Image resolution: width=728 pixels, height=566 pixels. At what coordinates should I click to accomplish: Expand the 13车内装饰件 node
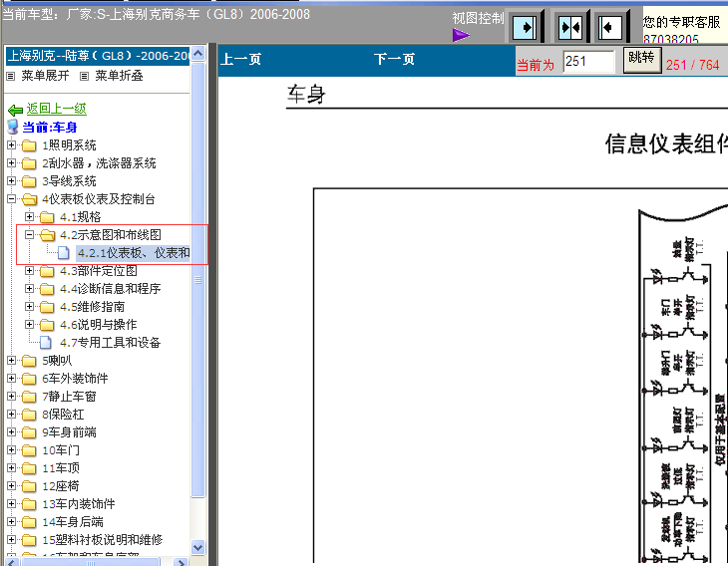click(x=12, y=504)
